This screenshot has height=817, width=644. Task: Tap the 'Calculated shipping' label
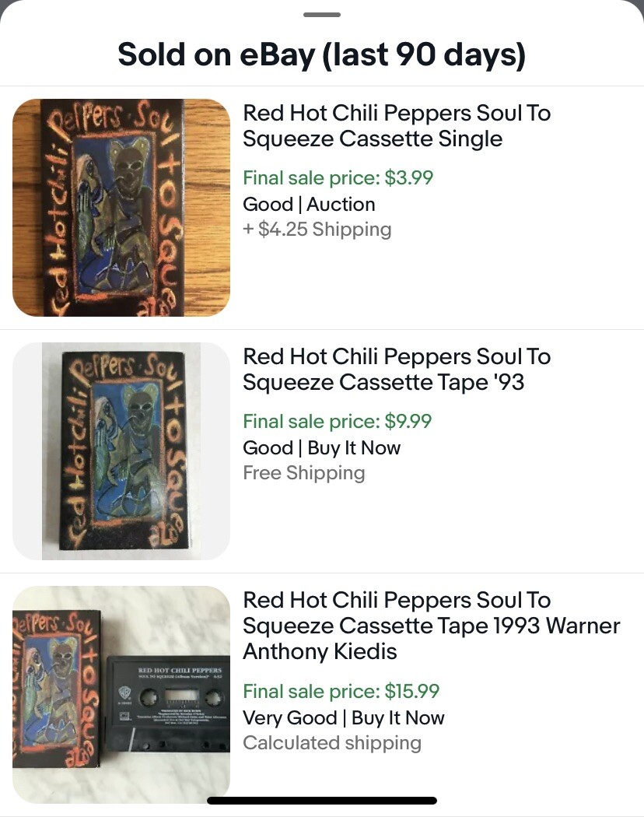(332, 742)
